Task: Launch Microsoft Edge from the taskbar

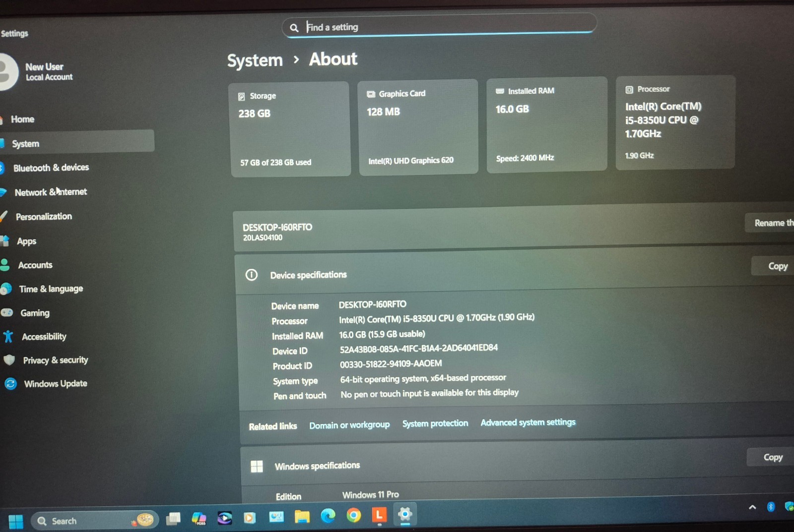Action: [x=328, y=516]
